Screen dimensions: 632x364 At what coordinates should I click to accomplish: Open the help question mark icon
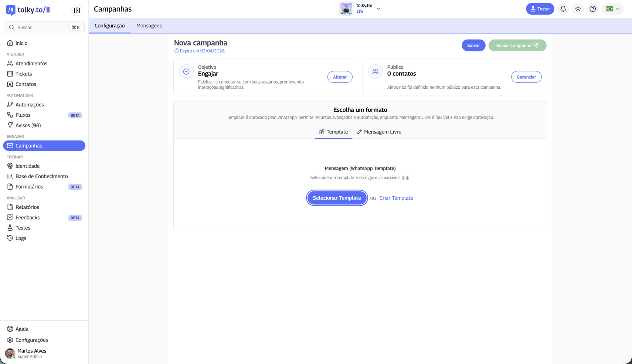(592, 8)
